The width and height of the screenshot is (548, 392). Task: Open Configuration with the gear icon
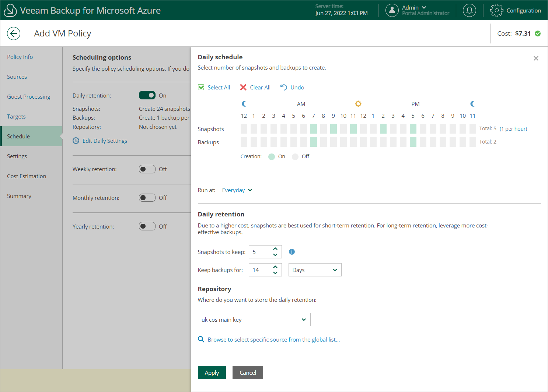496,10
